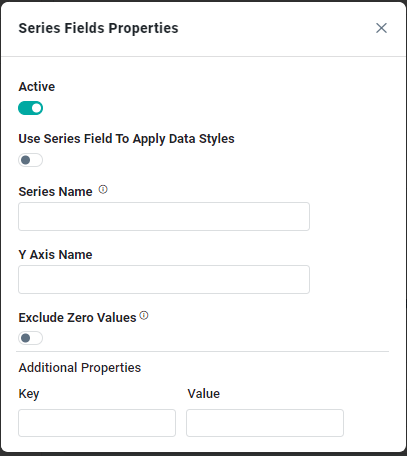
Task: Turn on the Exclude Zero Values switch
Action: [30, 338]
